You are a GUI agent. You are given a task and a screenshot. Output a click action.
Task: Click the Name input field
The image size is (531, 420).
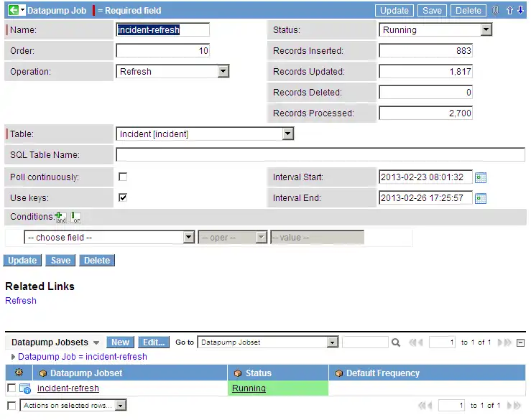[163, 29]
